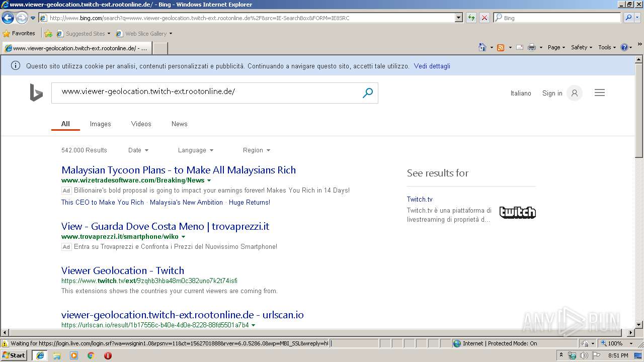This screenshot has height=362, width=644.
Task: Expand wizetradesoftware.com URL dropdown arrow
Action: point(209,180)
